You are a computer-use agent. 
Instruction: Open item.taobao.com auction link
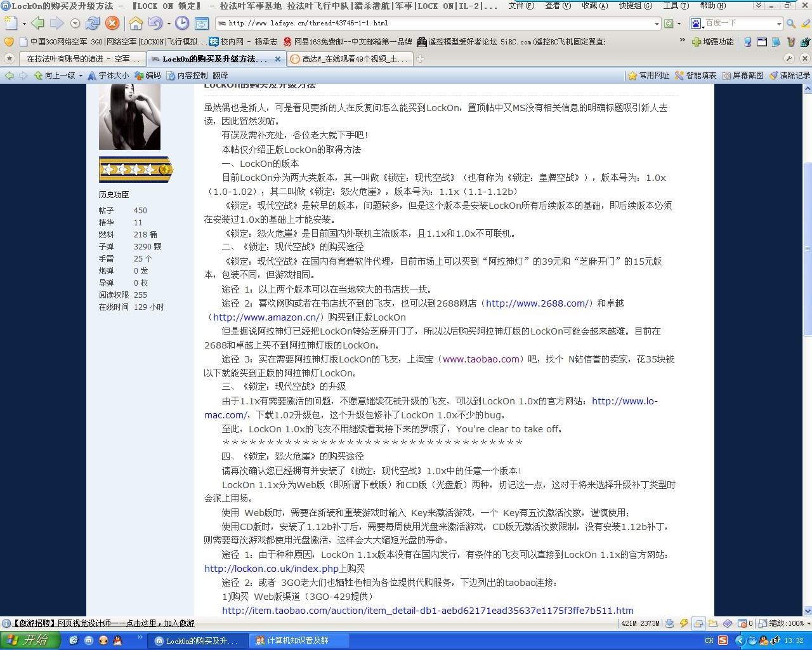click(x=428, y=611)
